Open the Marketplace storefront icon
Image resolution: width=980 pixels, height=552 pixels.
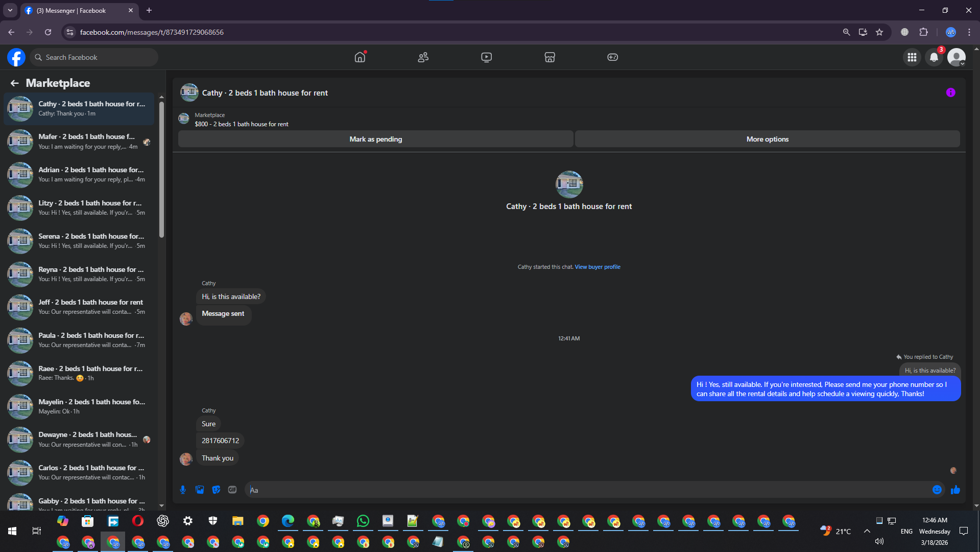click(549, 57)
